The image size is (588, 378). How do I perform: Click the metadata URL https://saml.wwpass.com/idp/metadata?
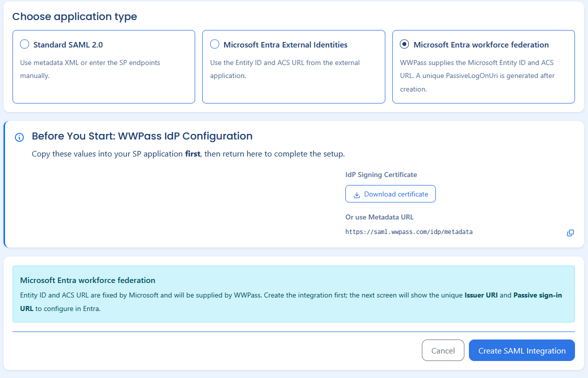pos(409,232)
